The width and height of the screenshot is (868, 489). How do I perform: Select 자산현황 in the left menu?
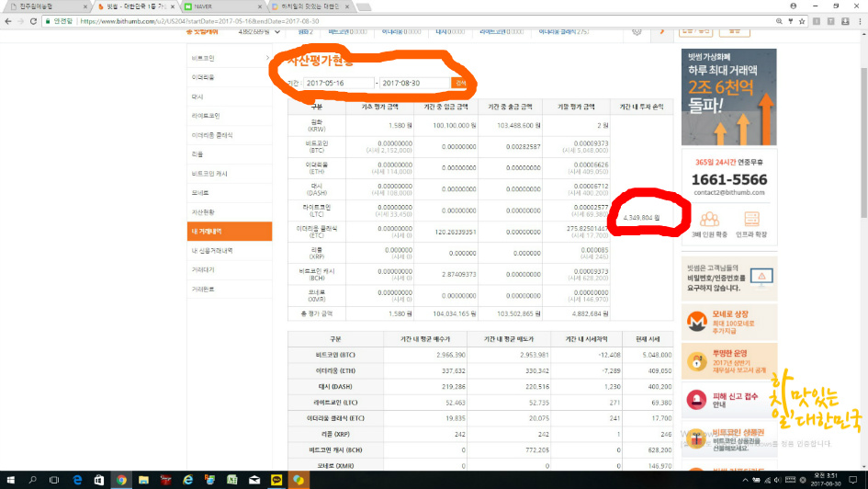[x=203, y=211]
